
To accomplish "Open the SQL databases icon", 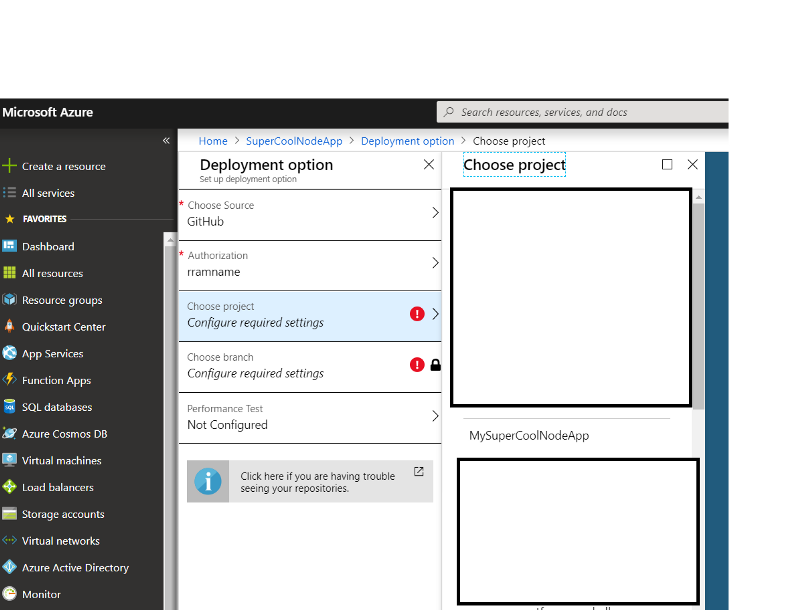I will (x=9, y=406).
